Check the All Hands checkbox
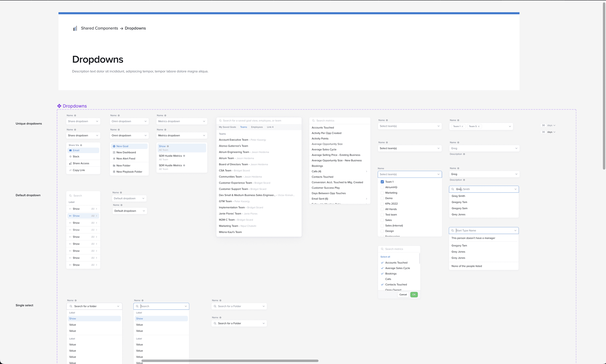The image size is (606, 364). click(382, 209)
